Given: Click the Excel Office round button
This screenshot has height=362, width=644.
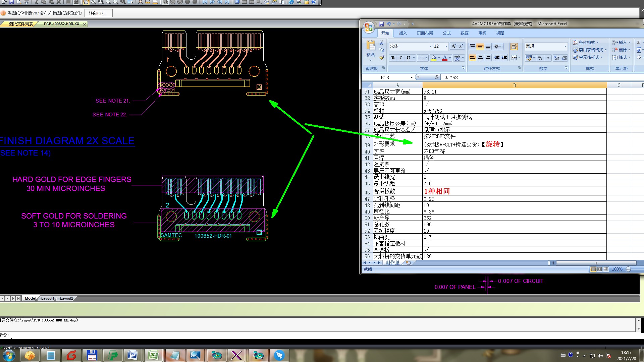Looking at the screenshot, I should (369, 27).
